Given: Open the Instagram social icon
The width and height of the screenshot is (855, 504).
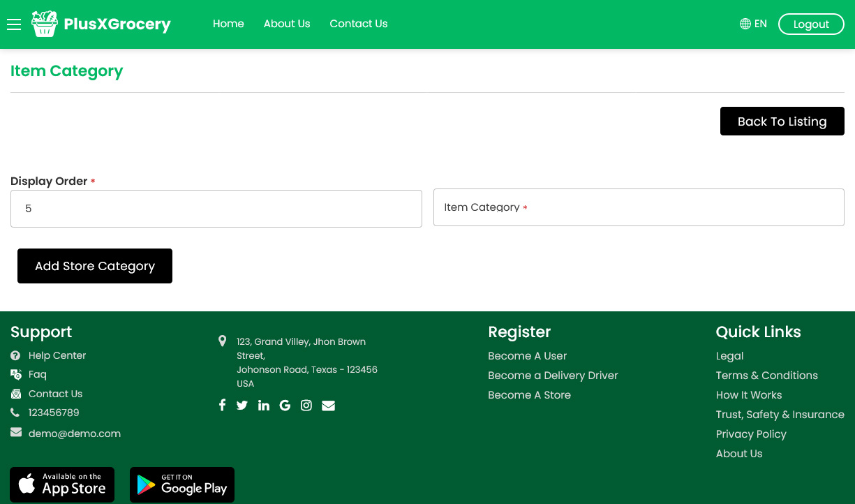Looking at the screenshot, I should [x=306, y=405].
